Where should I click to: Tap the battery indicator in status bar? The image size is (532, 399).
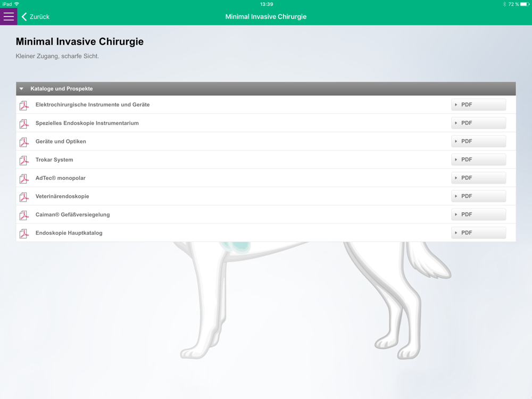click(x=525, y=4)
